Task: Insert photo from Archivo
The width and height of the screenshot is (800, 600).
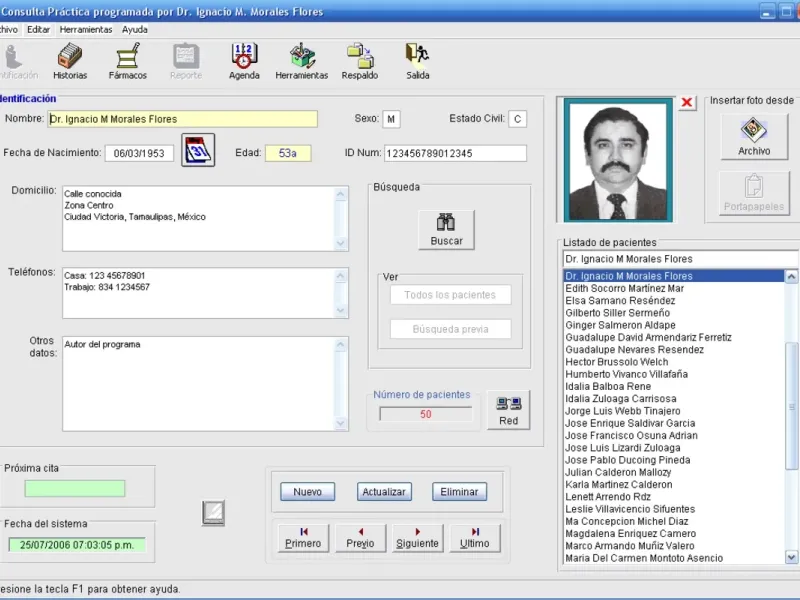Action: coord(754,135)
